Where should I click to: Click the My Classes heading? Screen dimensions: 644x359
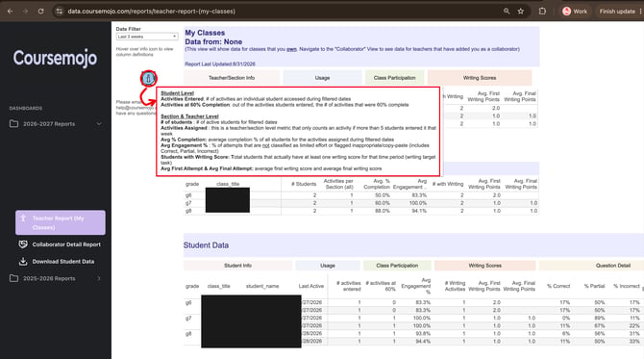pyautogui.click(x=205, y=33)
